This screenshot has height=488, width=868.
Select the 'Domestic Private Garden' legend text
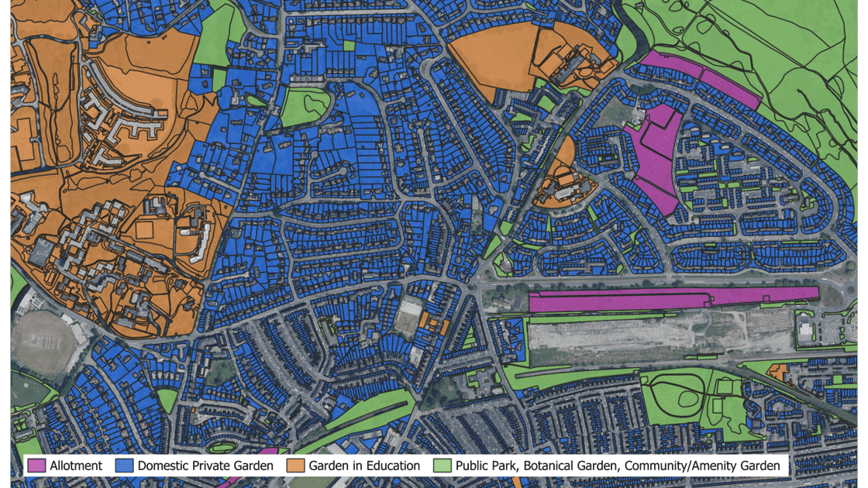[x=205, y=466]
